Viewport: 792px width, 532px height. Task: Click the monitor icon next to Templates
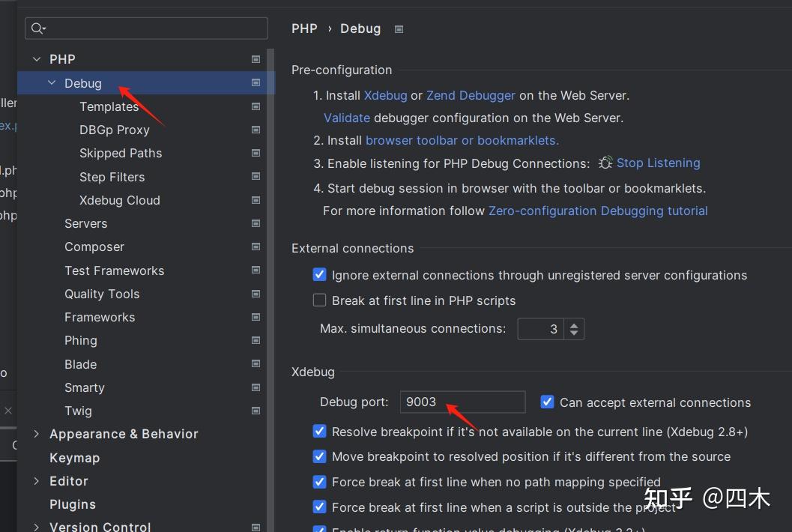point(256,106)
